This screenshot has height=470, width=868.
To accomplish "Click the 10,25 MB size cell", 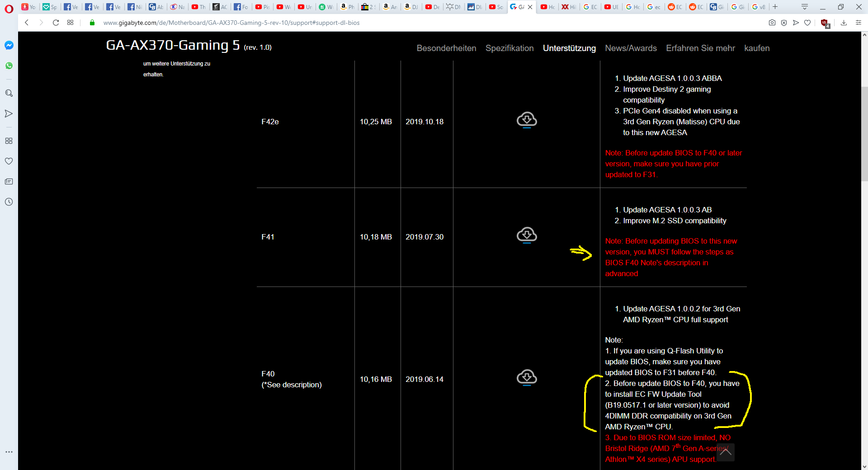I will pos(376,122).
